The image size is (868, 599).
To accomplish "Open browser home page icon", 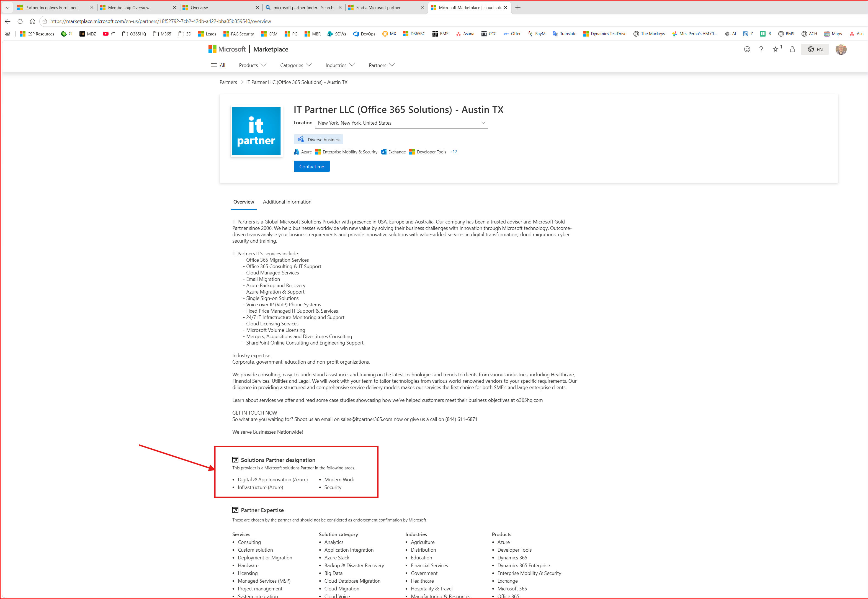I will pyautogui.click(x=33, y=21).
